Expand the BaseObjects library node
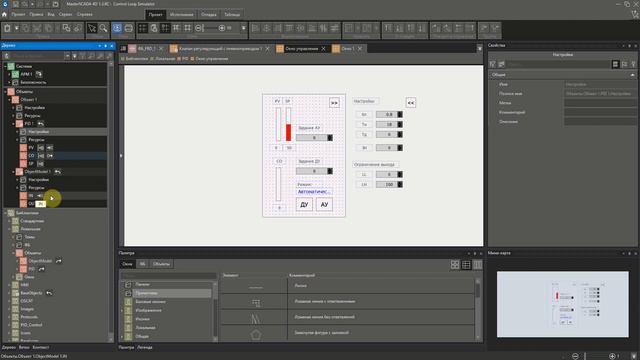This screenshot has width=640, height=360. pyautogui.click(x=9, y=293)
